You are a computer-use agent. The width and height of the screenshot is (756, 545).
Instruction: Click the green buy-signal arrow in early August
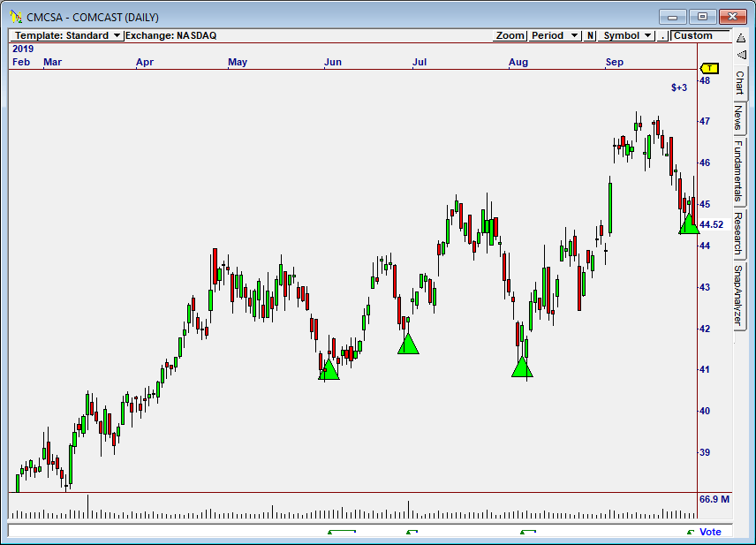coord(522,367)
